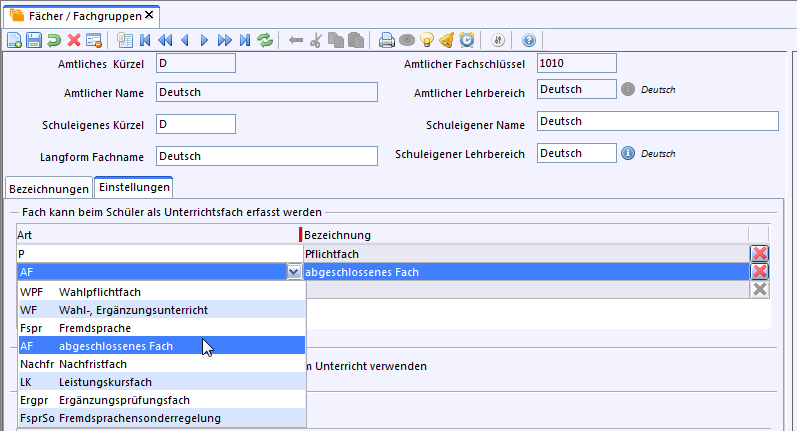Select Wahlpflichtfach from the dropdown list

[x=100, y=292]
